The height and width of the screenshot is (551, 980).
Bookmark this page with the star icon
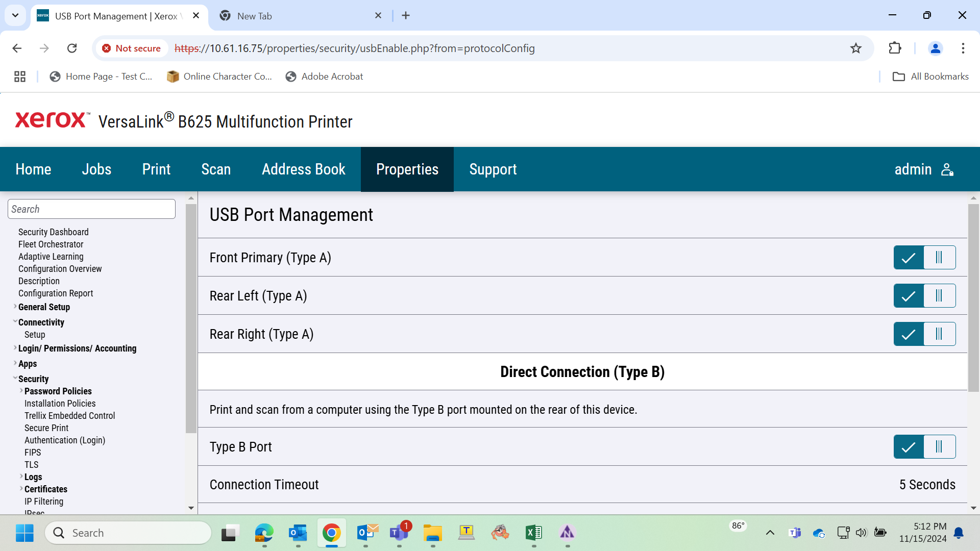coord(856,48)
